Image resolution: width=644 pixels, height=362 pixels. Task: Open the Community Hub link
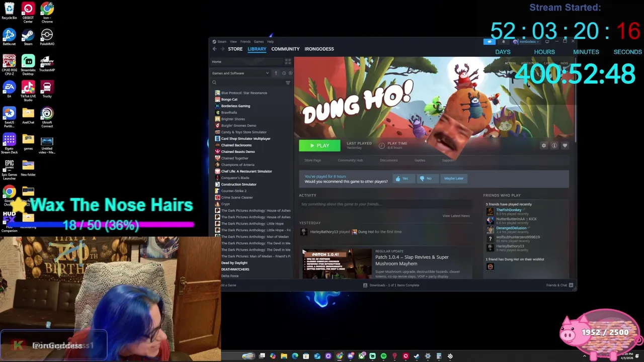[x=350, y=160]
